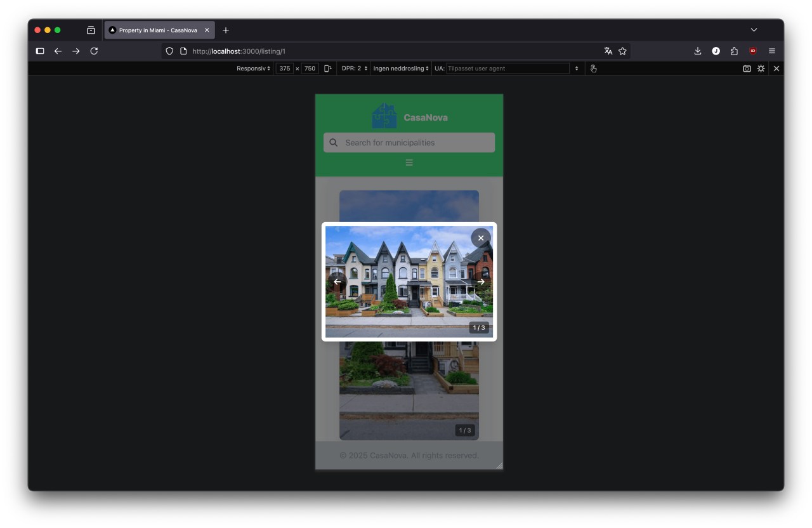The height and width of the screenshot is (528, 812).
Task: Open the extensions puzzle icon
Action: [x=733, y=51]
